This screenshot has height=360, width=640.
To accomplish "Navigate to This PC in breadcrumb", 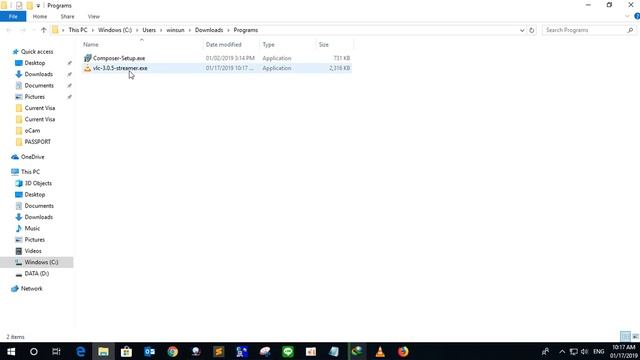I will tap(78, 30).
